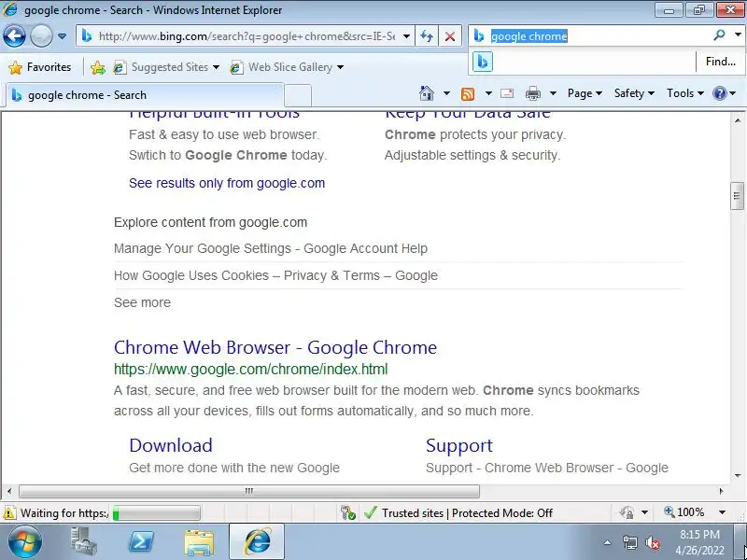
Task: Show hidden system tray icons
Action: pos(607,542)
